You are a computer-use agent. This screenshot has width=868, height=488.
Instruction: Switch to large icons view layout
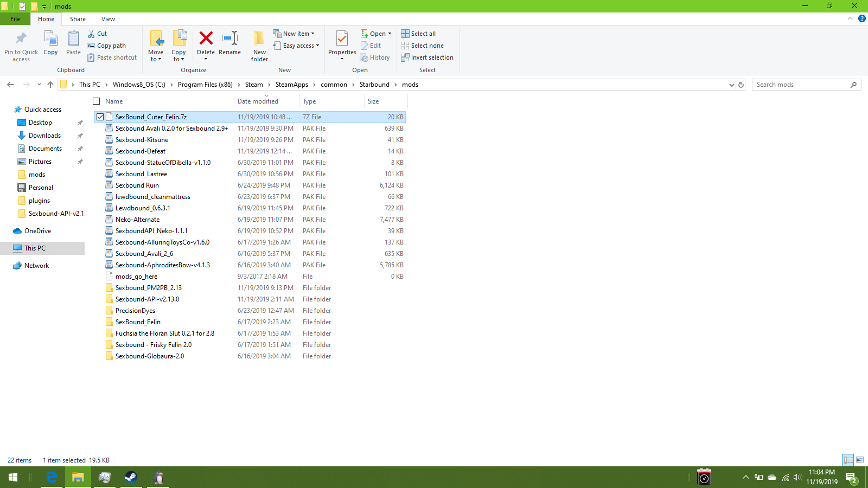coord(860,460)
